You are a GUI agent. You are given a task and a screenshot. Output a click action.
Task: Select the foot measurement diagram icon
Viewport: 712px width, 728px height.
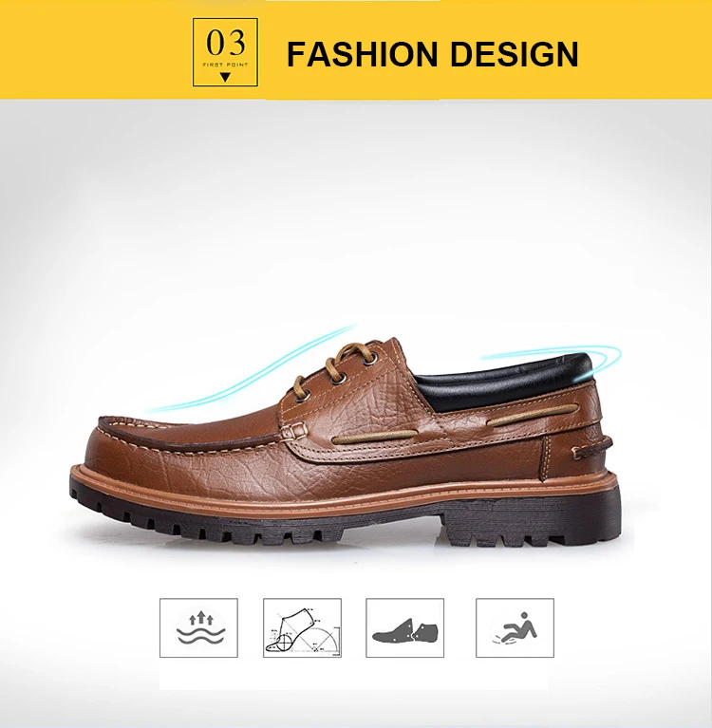tap(302, 627)
